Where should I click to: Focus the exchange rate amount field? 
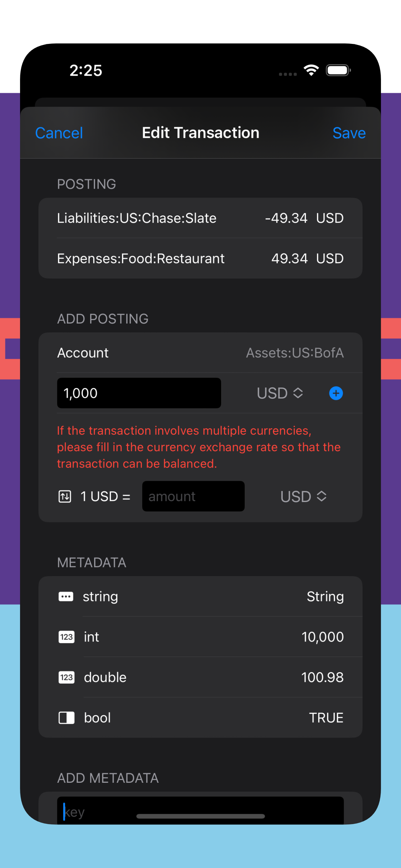pyautogui.click(x=193, y=496)
